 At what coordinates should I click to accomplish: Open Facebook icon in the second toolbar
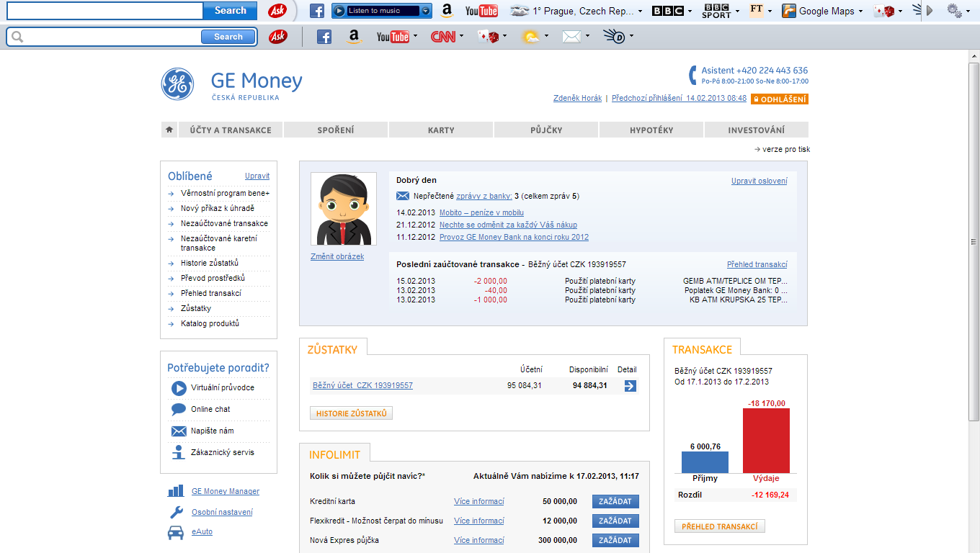coord(324,37)
